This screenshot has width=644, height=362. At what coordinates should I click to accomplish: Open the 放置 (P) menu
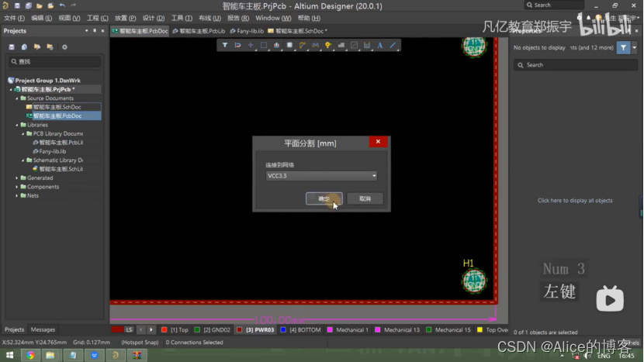[x=125, y=18]
